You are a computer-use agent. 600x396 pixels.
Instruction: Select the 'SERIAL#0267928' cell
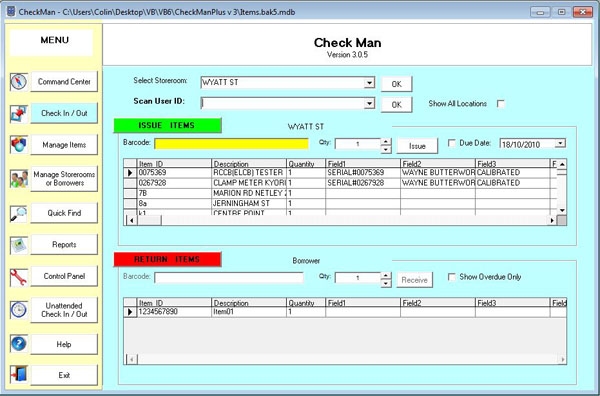coord(363,183)
